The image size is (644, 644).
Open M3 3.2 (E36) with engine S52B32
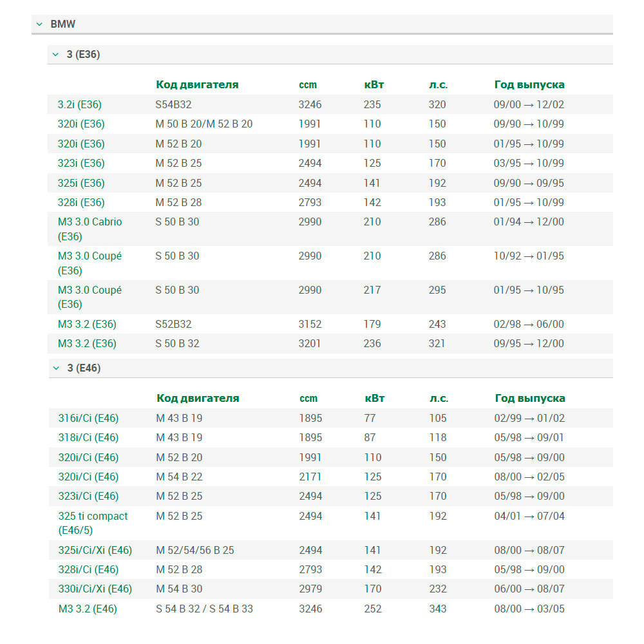(x=87, y=325)
